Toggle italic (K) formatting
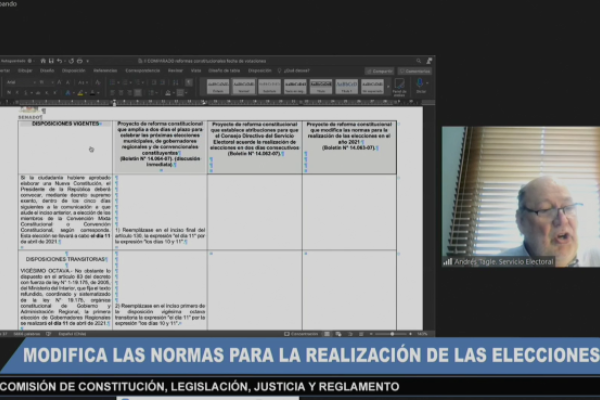 point(17,93)
